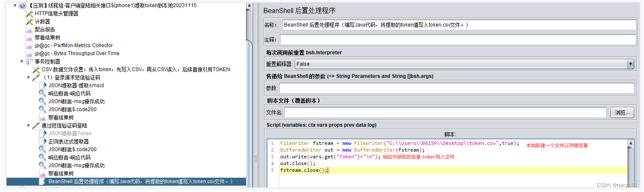644x192 pixels.
Task: Click the thread group gear icon
Action: click(x=23, y=5)
